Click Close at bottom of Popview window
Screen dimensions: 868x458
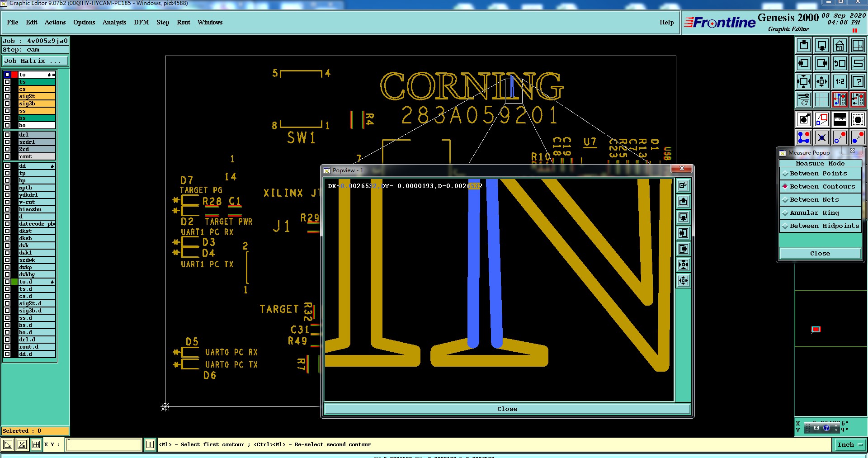coord(507,409)
